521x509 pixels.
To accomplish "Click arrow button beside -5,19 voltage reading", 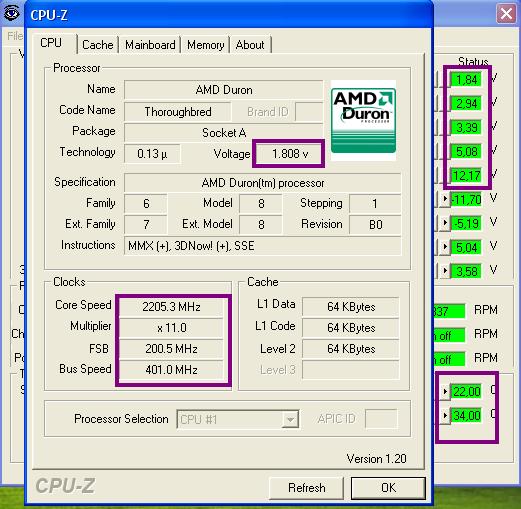I will [445, 223].
